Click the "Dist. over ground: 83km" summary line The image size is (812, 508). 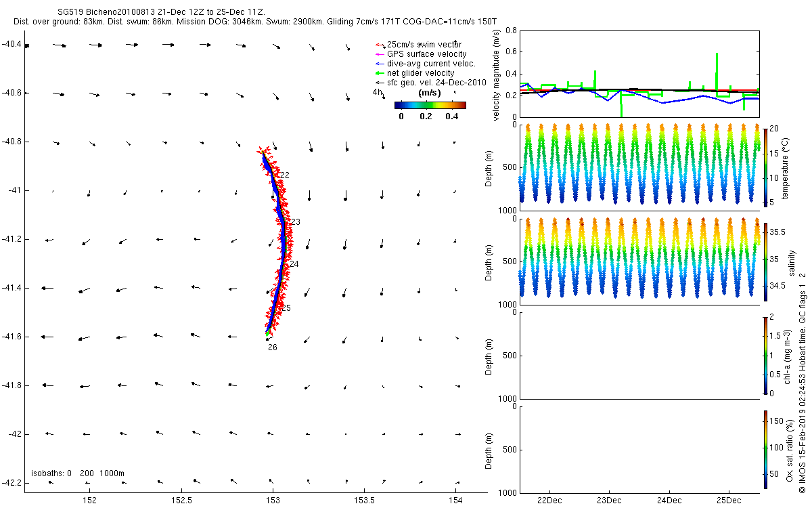click(254, 22)
